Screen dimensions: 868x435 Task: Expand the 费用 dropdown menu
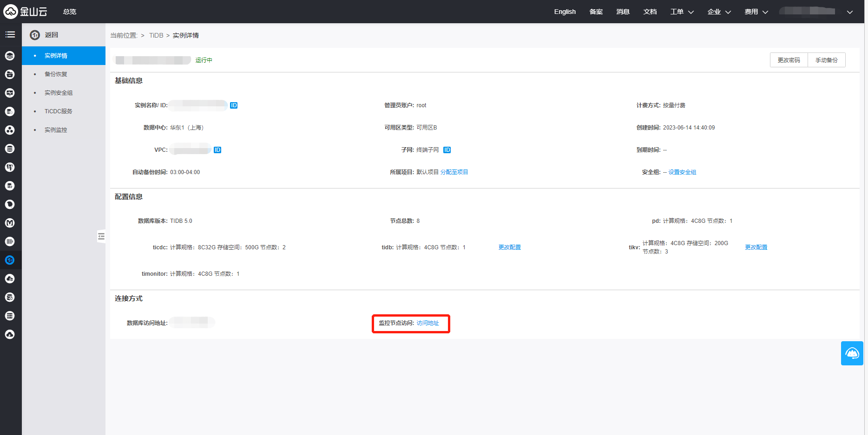tap(756, 12)
